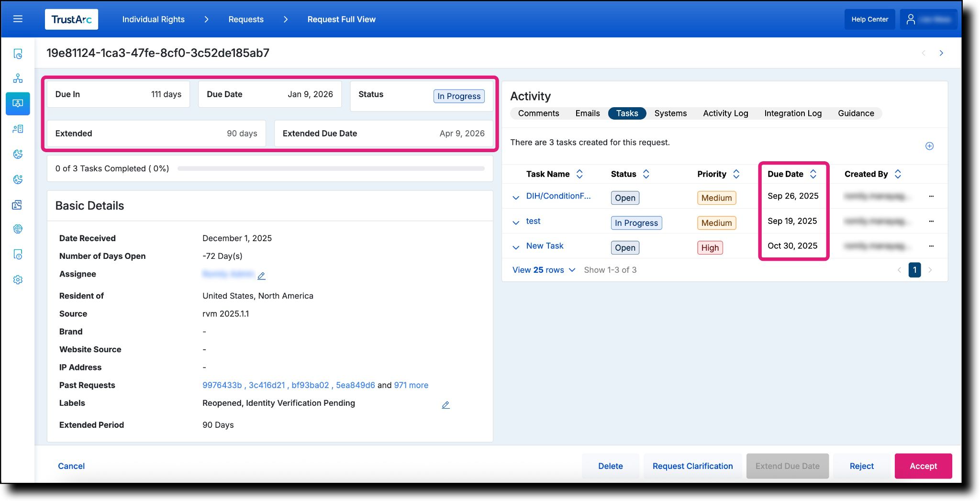Click the tasks completion progress bar

[x=330, y=168]
